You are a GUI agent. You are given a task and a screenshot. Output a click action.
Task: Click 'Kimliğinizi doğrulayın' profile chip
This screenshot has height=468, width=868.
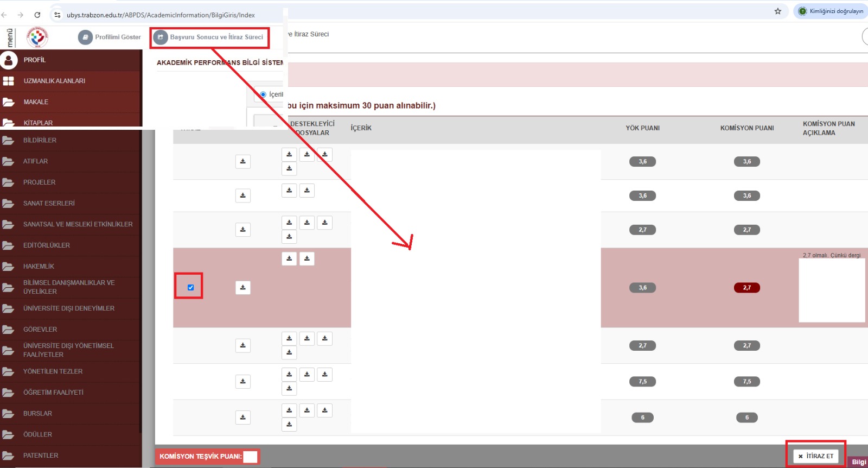coord(830,11)
